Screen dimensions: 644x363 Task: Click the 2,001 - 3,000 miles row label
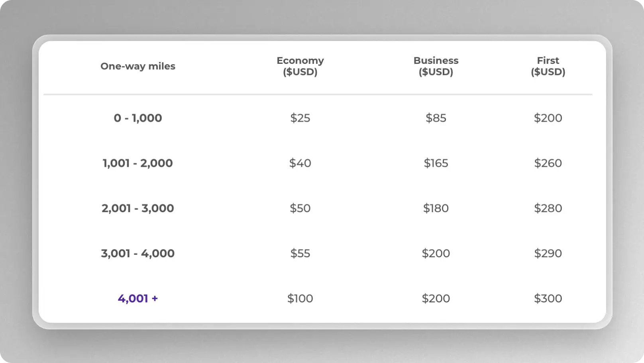138,208
